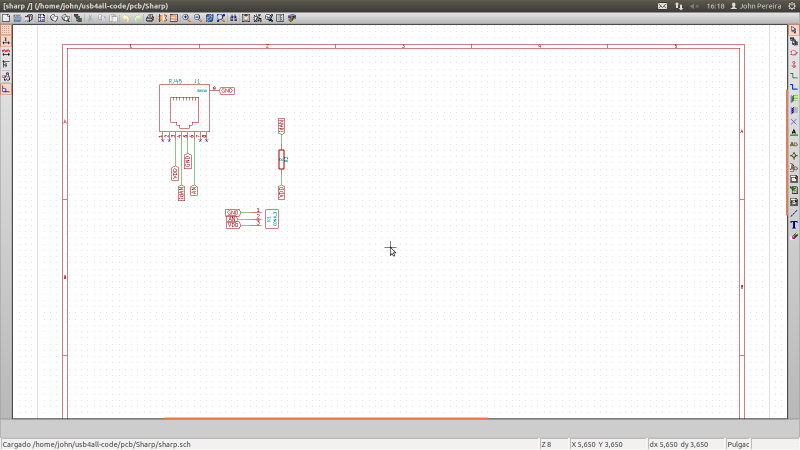
Task: Select the Place text tool
Action: [x=794, y=224]
